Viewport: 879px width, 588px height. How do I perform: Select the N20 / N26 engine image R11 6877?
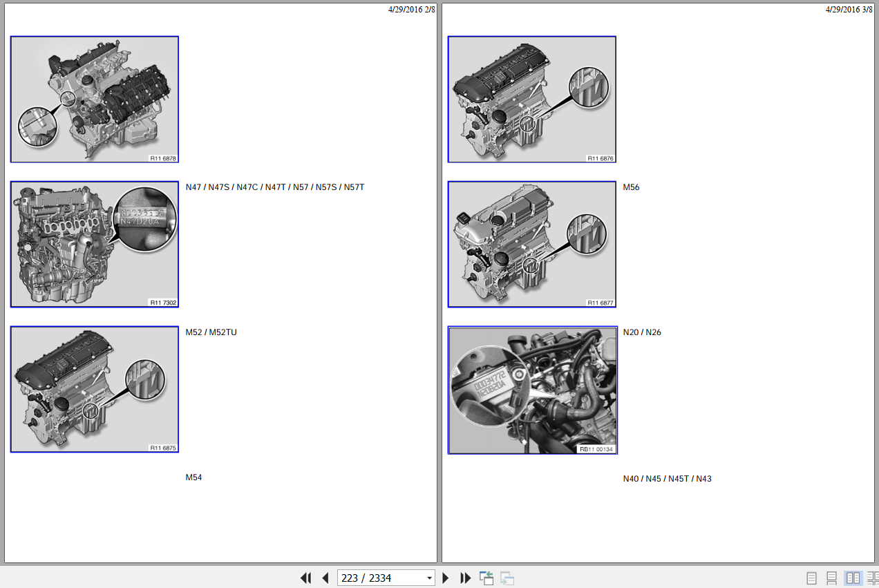(x=532, y=245)
